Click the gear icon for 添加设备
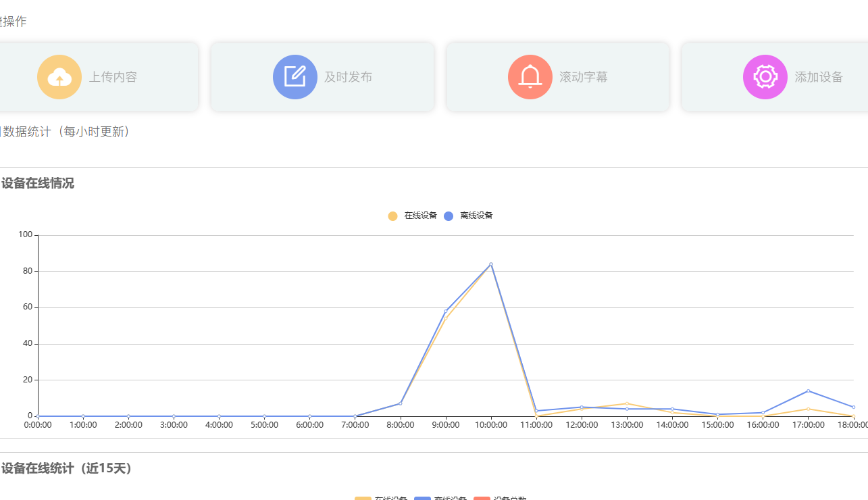Screen dimensions: 868x500 tap(765, 77)
